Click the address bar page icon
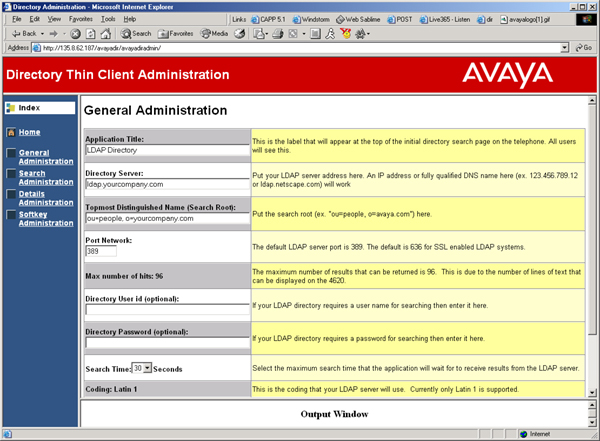600x441 pixels. 37,48
